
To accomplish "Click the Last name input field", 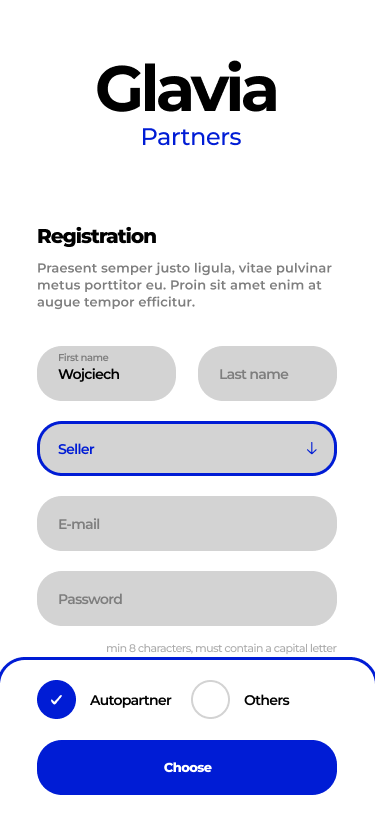I will point(267,373).
